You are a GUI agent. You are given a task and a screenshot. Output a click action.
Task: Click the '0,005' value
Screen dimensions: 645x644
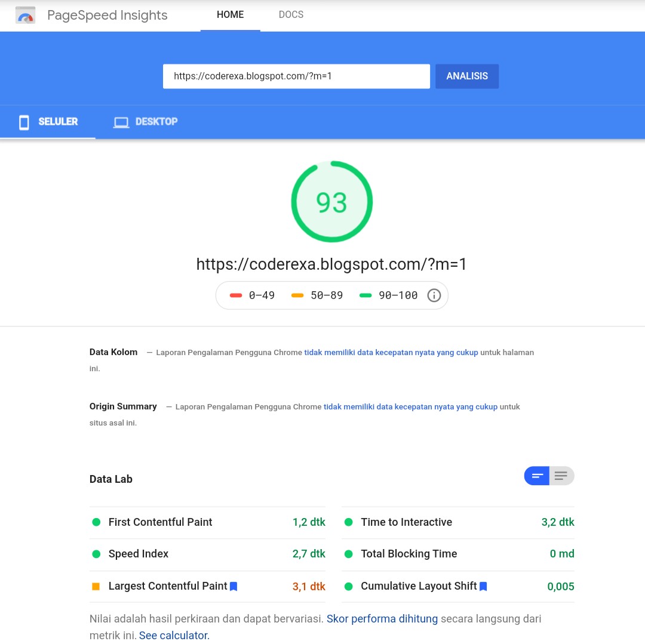point(561,587)
